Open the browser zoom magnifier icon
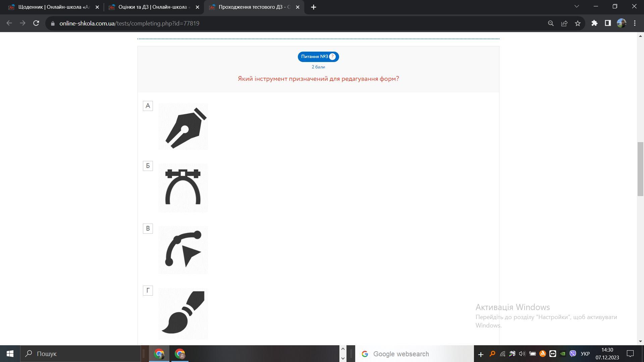This screenshot has width=644, height=362. click(x=551, y=23)
